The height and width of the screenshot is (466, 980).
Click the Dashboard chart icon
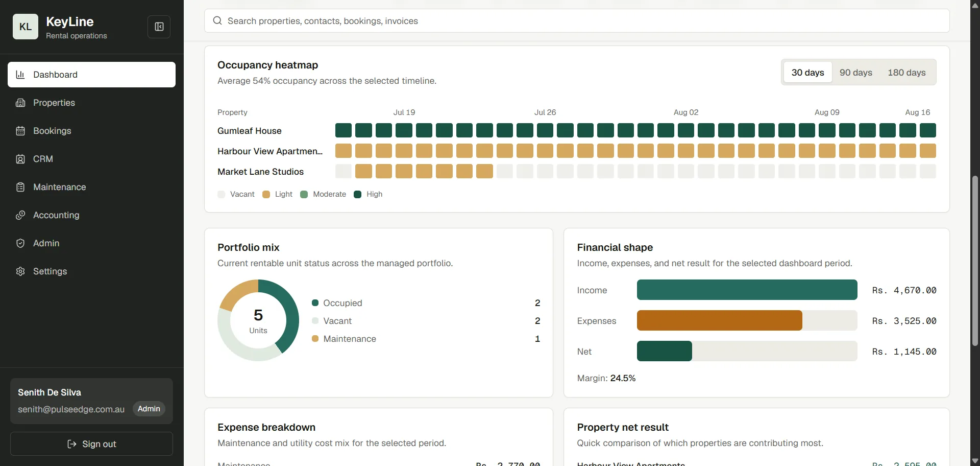tap(20, 75)
